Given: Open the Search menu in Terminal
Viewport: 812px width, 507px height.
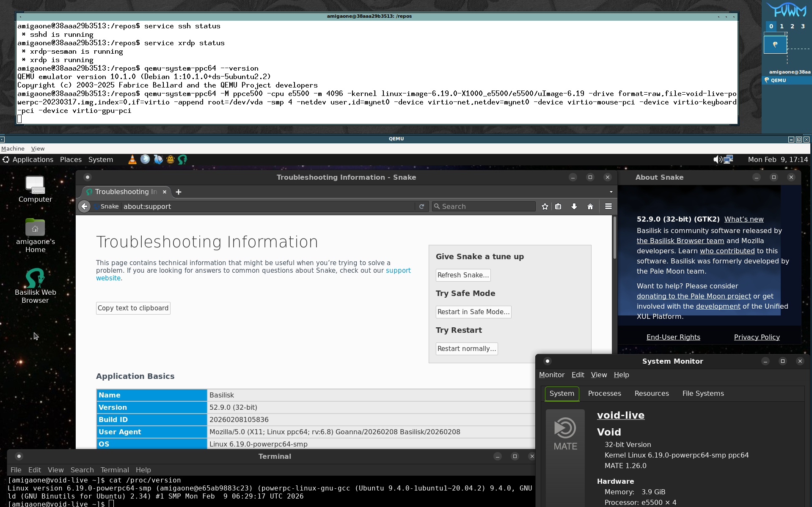Looking at the screenshot, I should (x=82, y=470).
